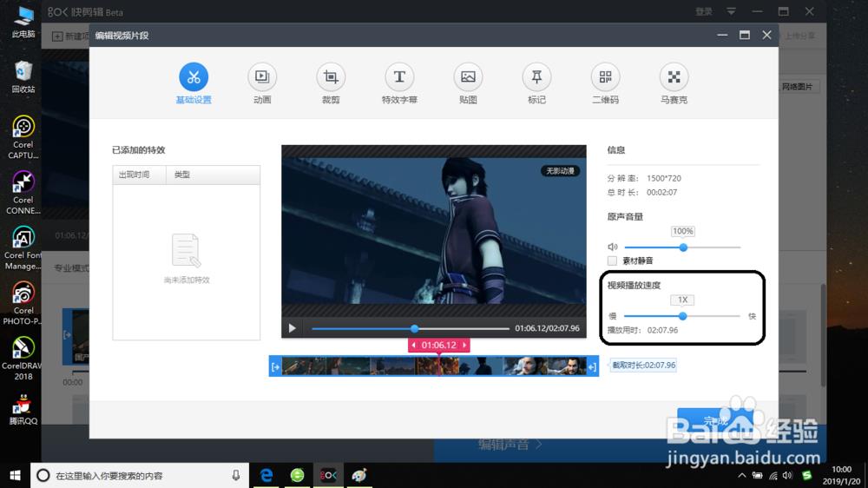Open Corel CAPTURE desktop shortcut
Screen dimensions: 868x488
pyautogui.click(x=23, y=137)
